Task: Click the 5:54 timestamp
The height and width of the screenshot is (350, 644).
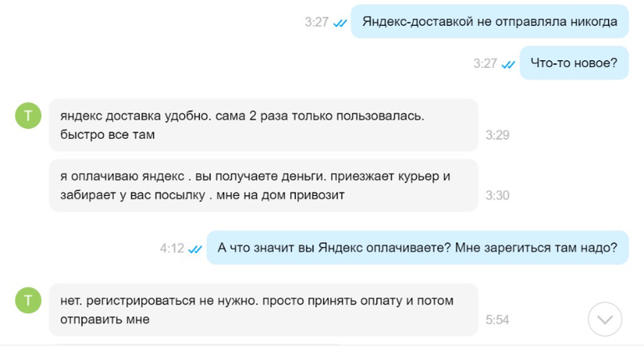Action: [x=498, y=320]
